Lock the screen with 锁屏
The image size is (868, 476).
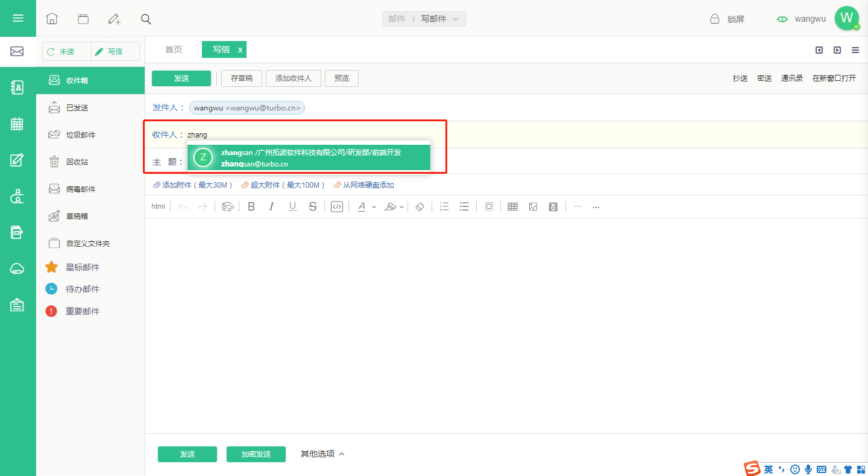pos(727,19)
